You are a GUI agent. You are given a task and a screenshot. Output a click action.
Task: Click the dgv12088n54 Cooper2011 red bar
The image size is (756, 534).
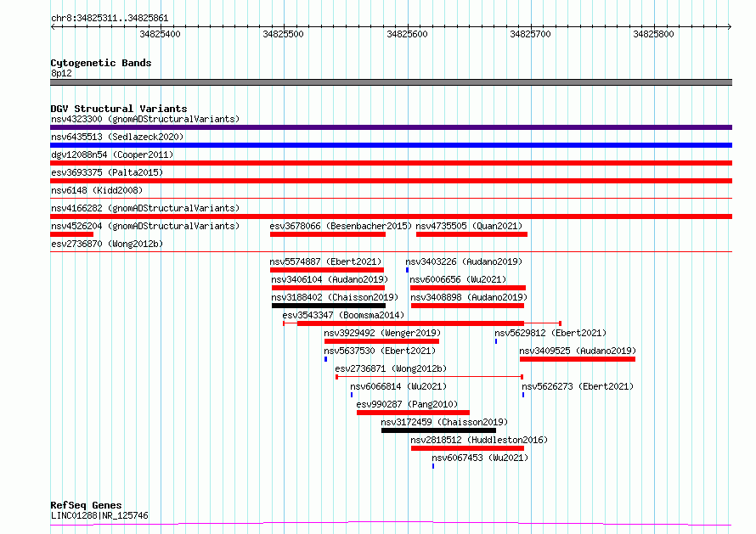[391, 163]
